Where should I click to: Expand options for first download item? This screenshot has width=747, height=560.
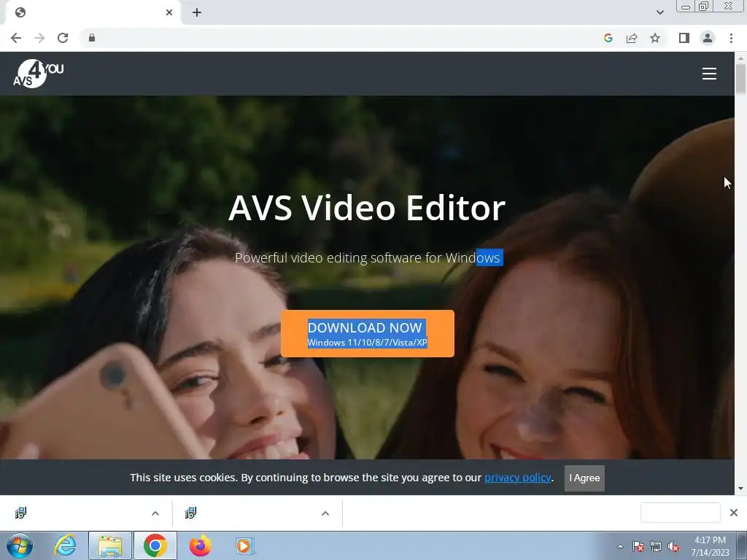coord(155,513)
